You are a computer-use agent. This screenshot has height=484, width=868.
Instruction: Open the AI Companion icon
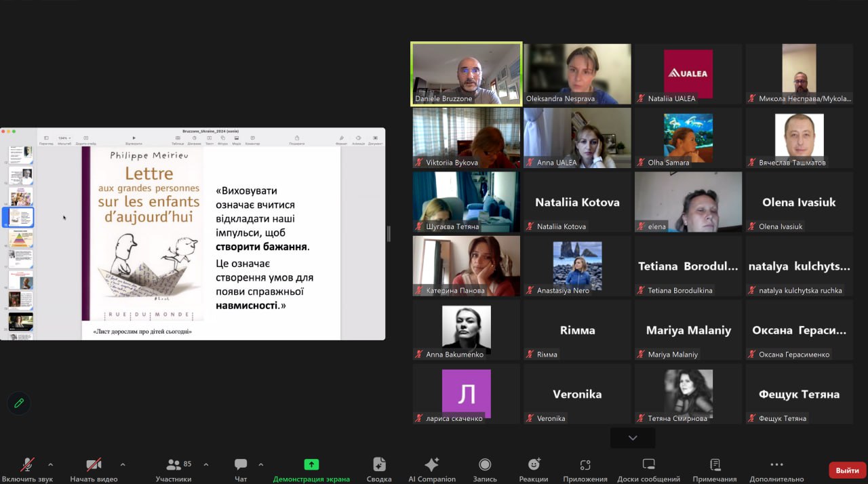(431, 465)
